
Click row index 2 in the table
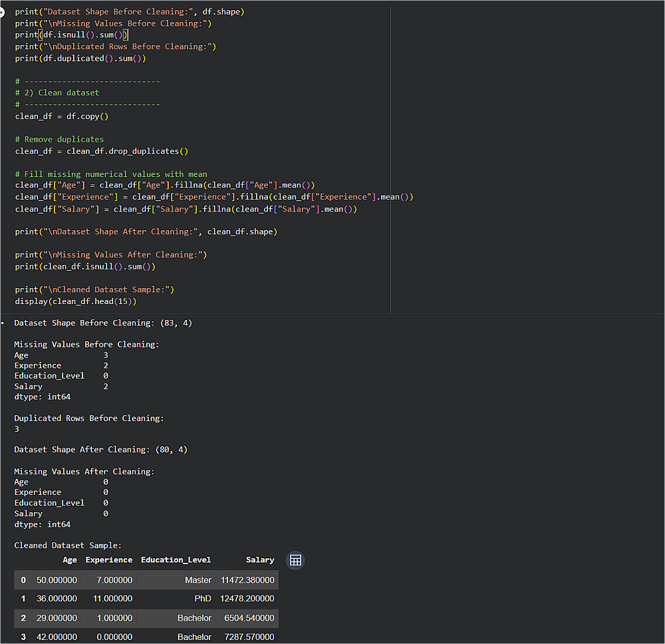pos(23,618)
